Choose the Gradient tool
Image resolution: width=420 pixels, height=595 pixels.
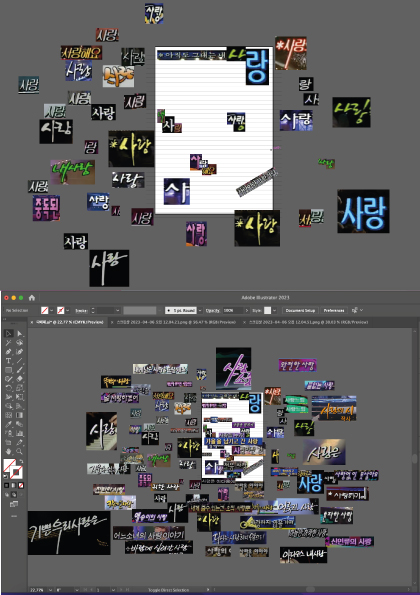(20, 416)
